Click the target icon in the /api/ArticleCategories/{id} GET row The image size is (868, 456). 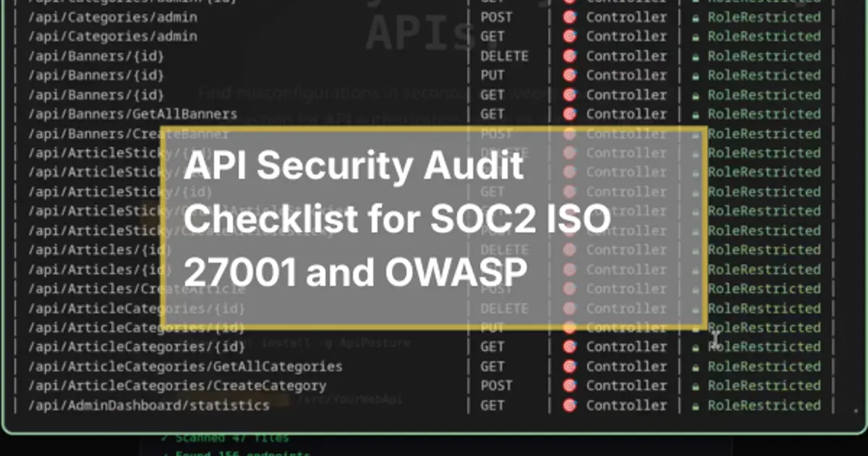click(x=569, y=347)
